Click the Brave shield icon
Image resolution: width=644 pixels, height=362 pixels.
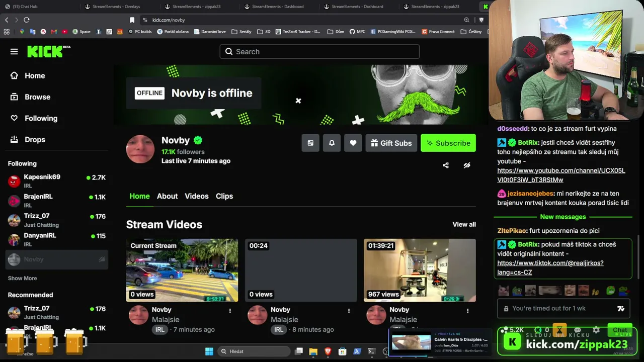coord(481,20)
